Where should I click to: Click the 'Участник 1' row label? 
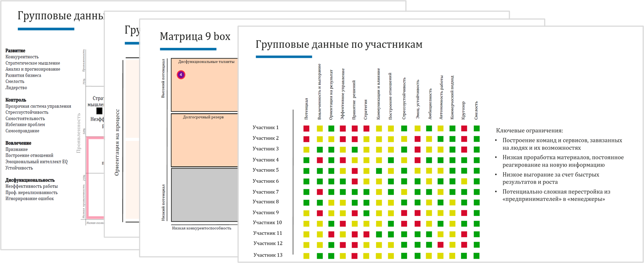click(x=265, y=127)
